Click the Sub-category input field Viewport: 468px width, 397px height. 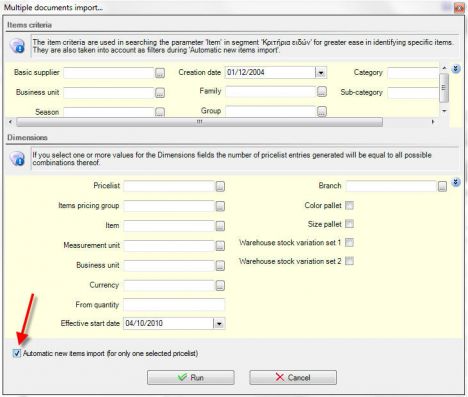point(413,93)
